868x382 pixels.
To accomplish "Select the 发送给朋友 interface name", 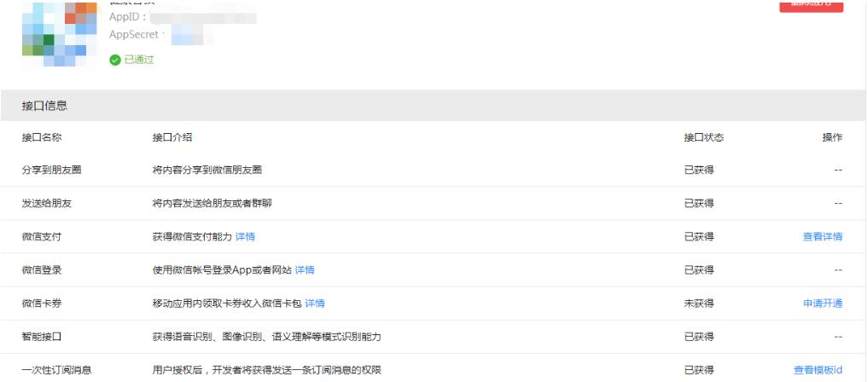I will point(46,203).
